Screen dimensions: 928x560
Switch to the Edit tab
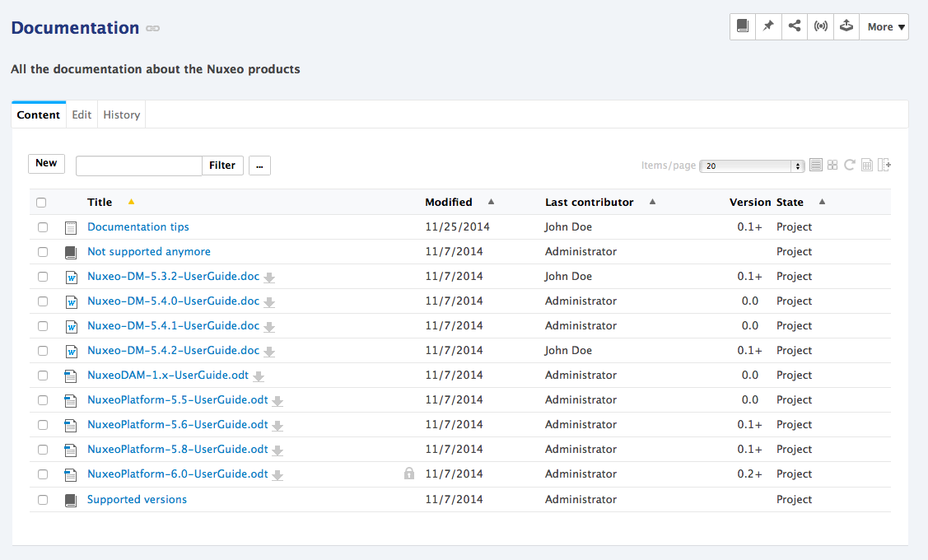[82, 114]
